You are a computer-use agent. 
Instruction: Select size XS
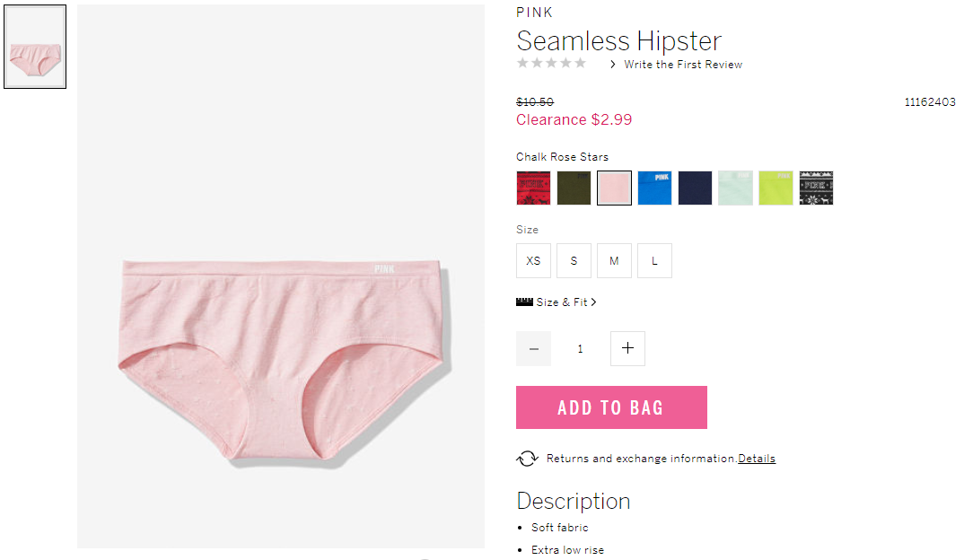(x=534, y=260)
